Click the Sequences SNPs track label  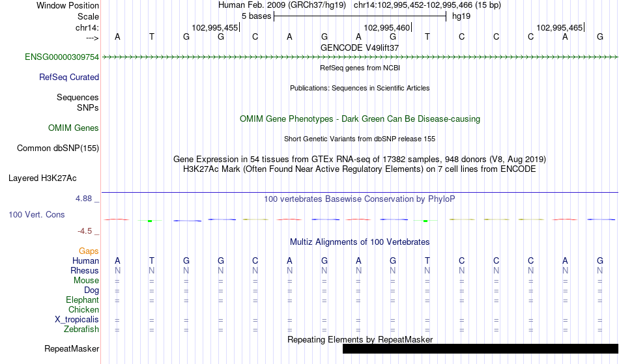[x=78, y=102]
